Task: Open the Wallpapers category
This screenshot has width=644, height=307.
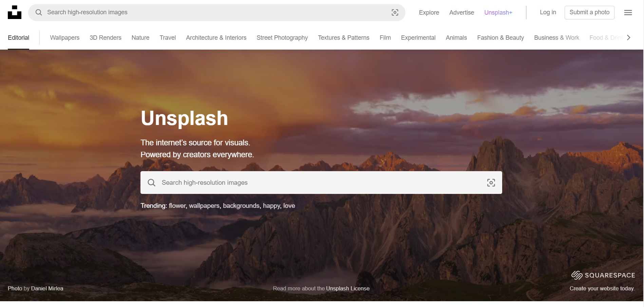Action: (65, 38)
